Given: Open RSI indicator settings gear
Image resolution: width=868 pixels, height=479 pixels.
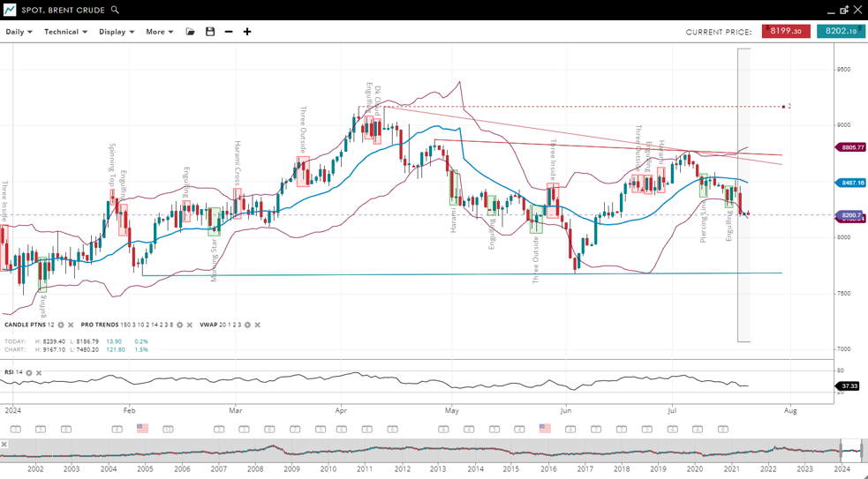Looking at the screenshot, I should pos(29,373).
